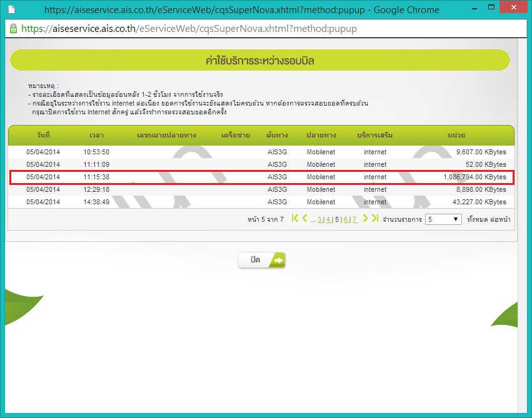Image resolution: width=532 pixels, height=418 pixels.
Task: Click internet in the 11:11:09 row
Action: point(375,164)
